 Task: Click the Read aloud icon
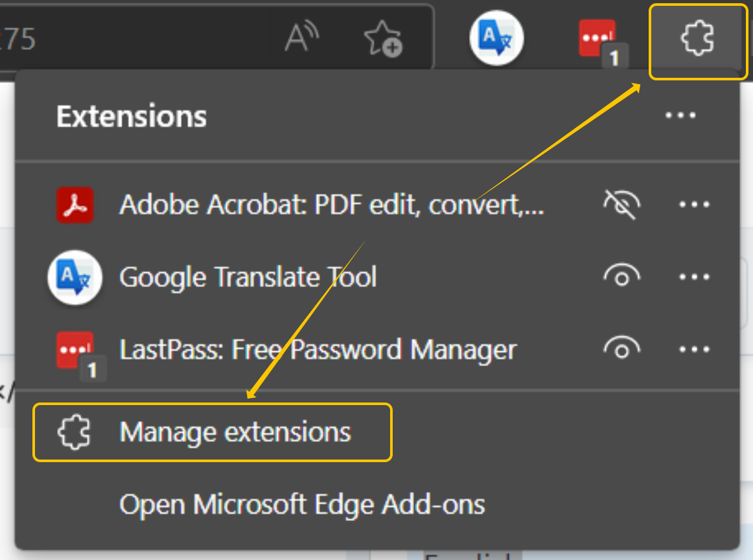[x=301, y=37]
